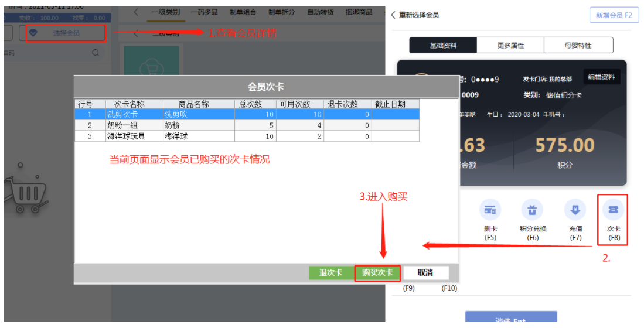Click the diamond icon on 选择会员 button
The width and height of the screenshot is (644, 328).
[x=33, y=33]
